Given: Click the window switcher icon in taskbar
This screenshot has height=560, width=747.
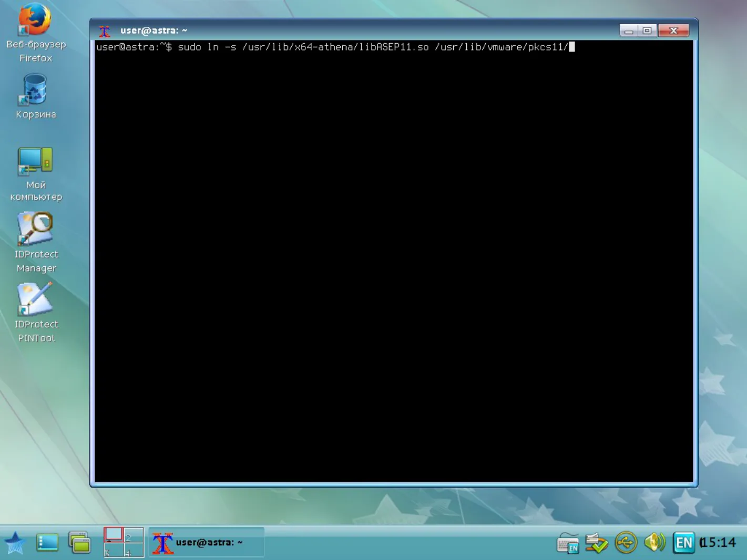Looking at the screenshot, I should tap(80, 543).
